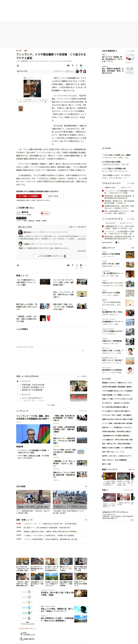Open 動画一覧 link beside 動画ランキング
The width and height of the screenshot is (138, 644).
131,469
